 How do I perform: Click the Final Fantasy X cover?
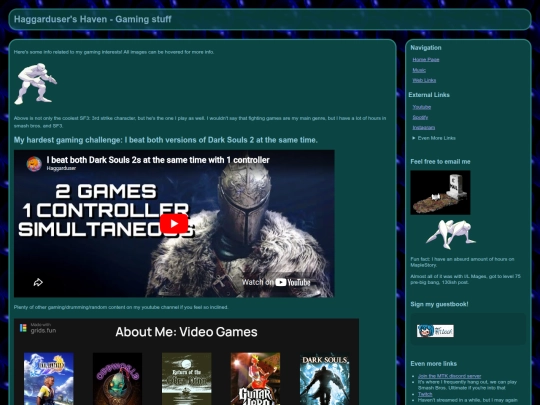(x=49, y=378)
